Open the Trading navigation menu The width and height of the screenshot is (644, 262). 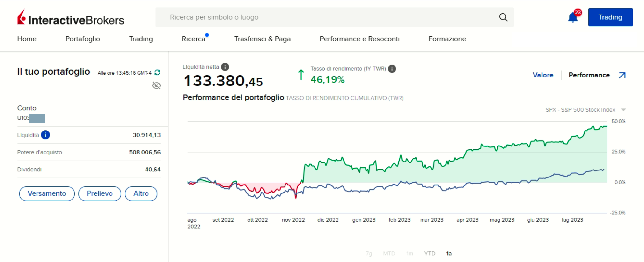click(141, 39)
